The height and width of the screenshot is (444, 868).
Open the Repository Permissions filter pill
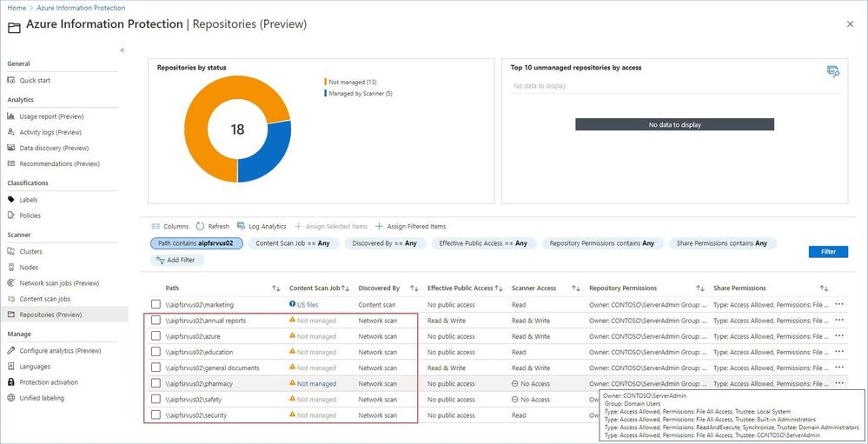tap(602, 243)
